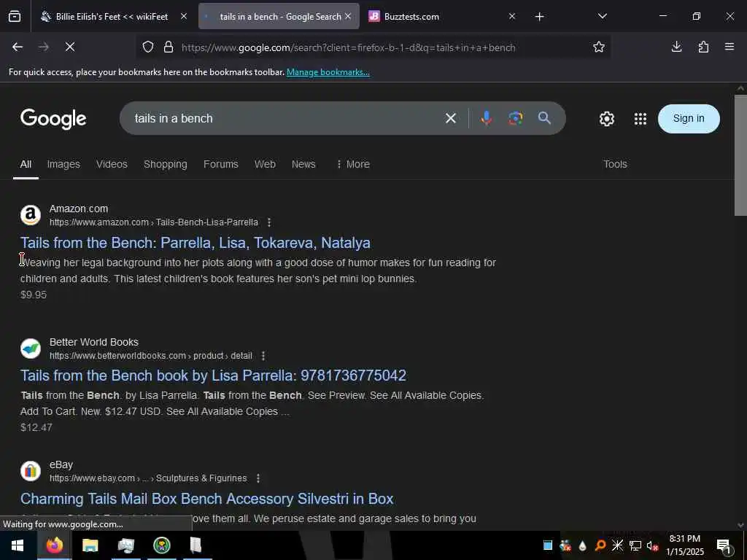
Task: Switch to the Forums results tab
Action: coord(220,164)
